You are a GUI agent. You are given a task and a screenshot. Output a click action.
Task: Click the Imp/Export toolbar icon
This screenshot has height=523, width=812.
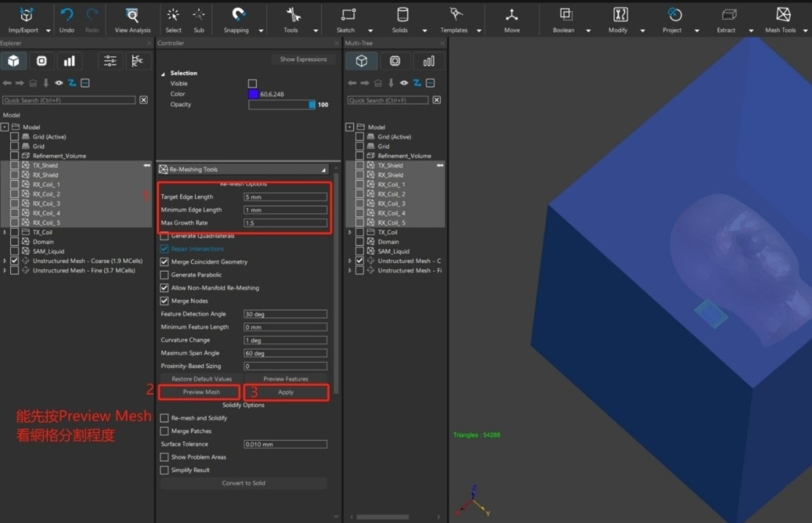[x=26, y=15]
